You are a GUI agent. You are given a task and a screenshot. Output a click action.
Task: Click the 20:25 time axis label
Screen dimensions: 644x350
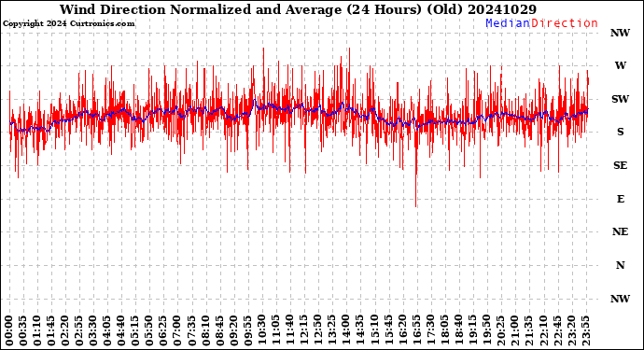[500, 330]
